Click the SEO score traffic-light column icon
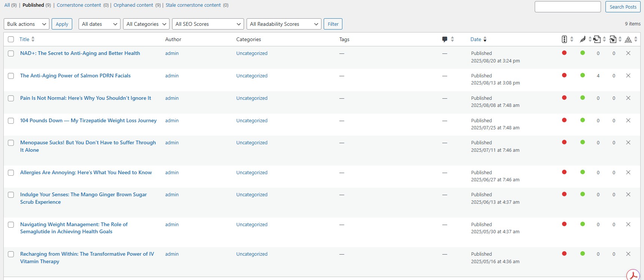 tap(564, 39)
